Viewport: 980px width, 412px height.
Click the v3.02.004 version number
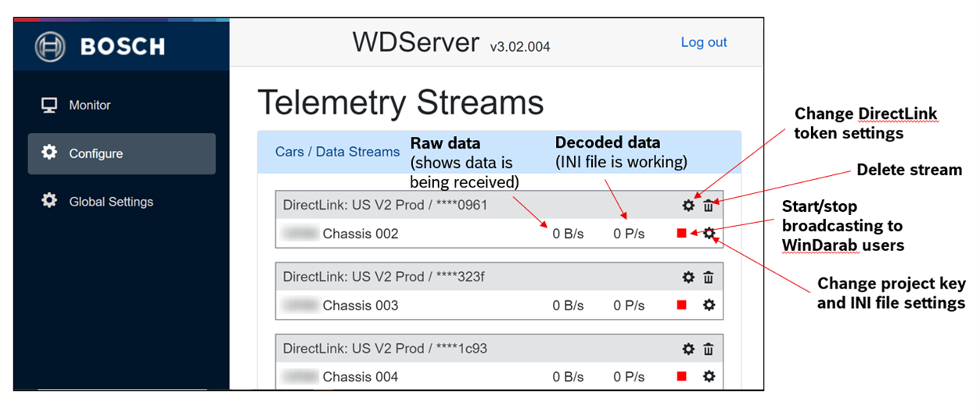[x=520, y=47]
